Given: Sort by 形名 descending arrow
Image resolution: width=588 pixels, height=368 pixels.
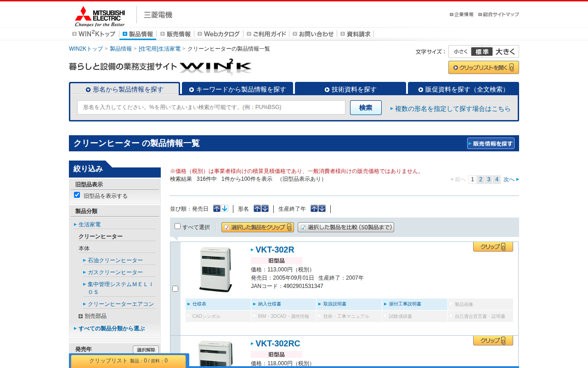Looking at the screenshot, I should pos(265,208).
